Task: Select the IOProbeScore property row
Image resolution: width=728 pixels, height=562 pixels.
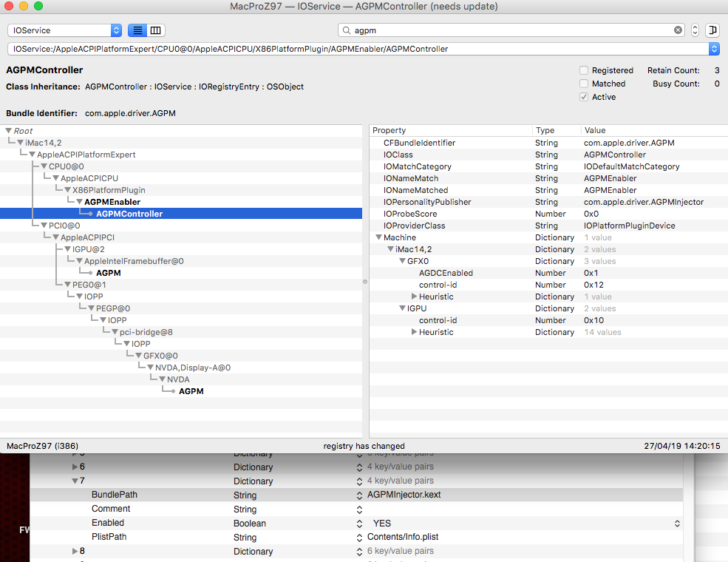Action: coord(549,214)
